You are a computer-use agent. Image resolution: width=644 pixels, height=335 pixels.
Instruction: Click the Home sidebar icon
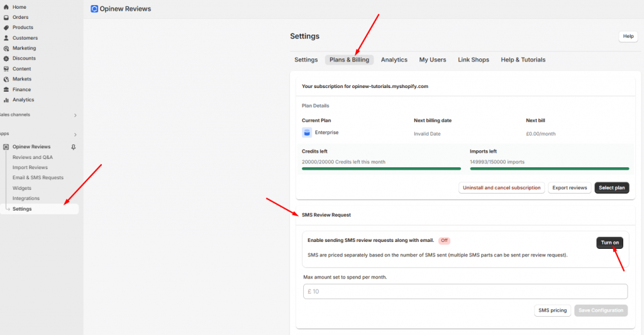click(x=6, y=7)
